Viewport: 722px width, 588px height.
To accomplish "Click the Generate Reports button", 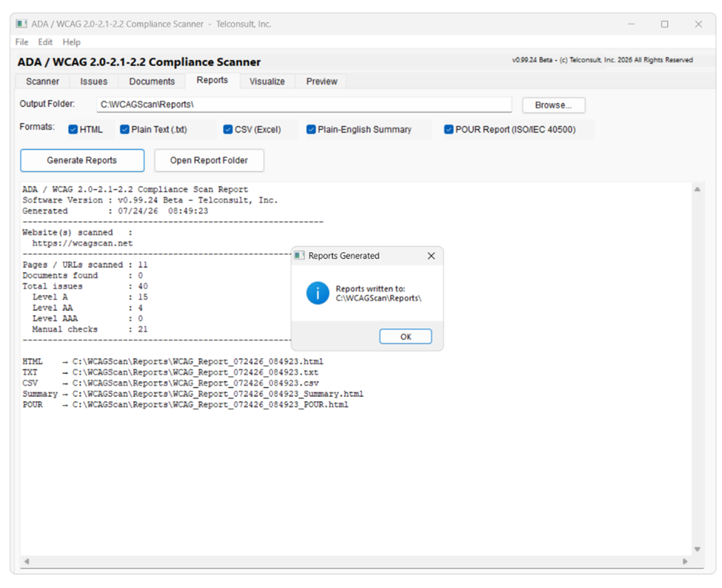I will [82, 160].
